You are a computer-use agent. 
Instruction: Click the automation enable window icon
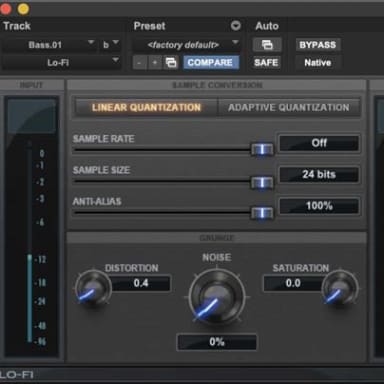coord(267,45)
